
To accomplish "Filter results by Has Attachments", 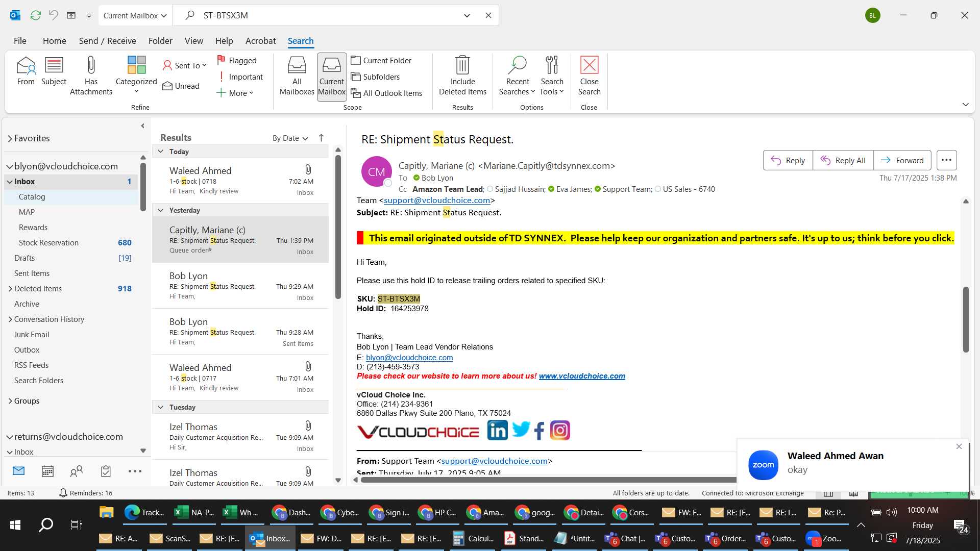I will [91, 76].
